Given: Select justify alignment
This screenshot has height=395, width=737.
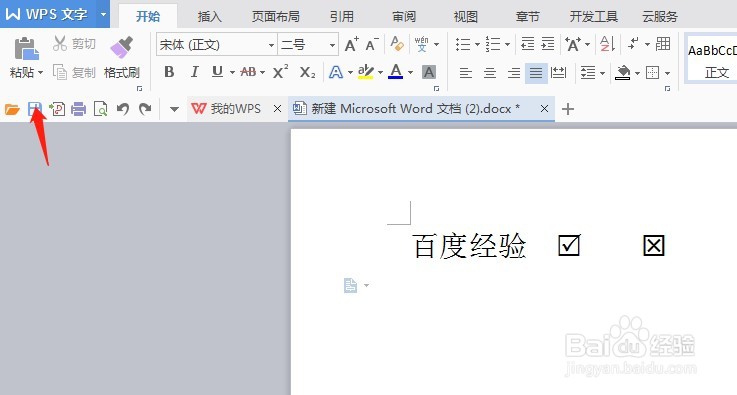Looking at the screenshot, I should coord(536,72).
